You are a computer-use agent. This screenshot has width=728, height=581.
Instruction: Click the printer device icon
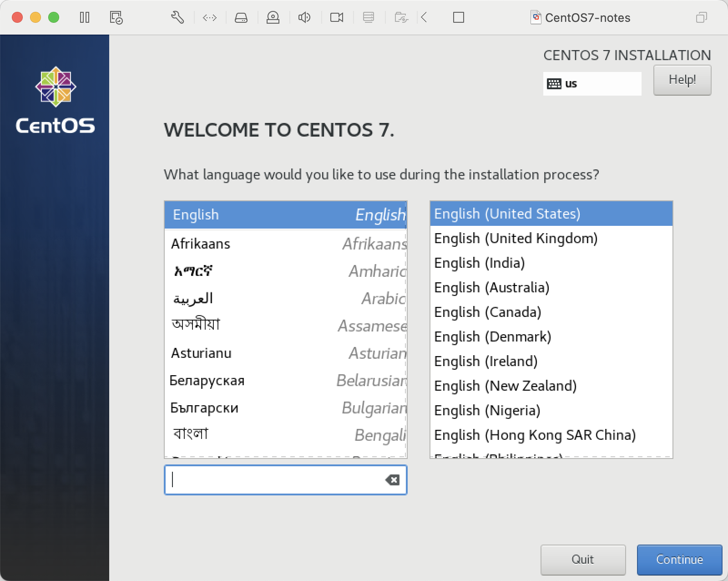coord(369,18)
